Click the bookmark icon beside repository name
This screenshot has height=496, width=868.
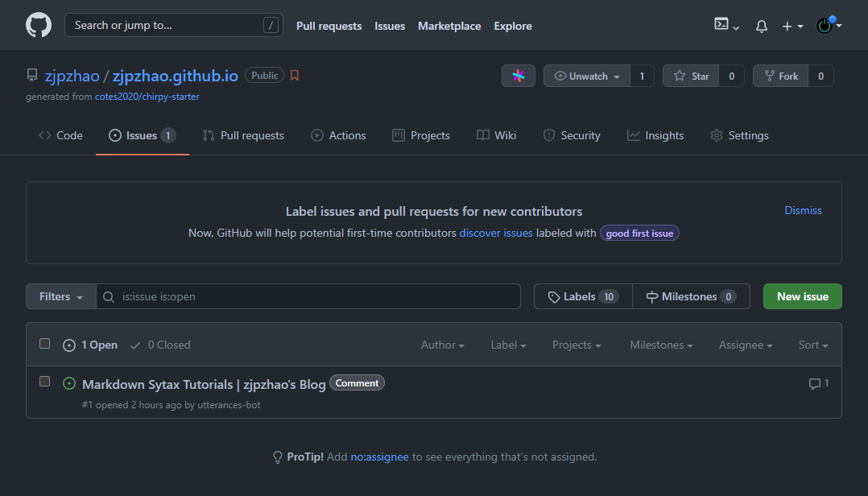294,75
